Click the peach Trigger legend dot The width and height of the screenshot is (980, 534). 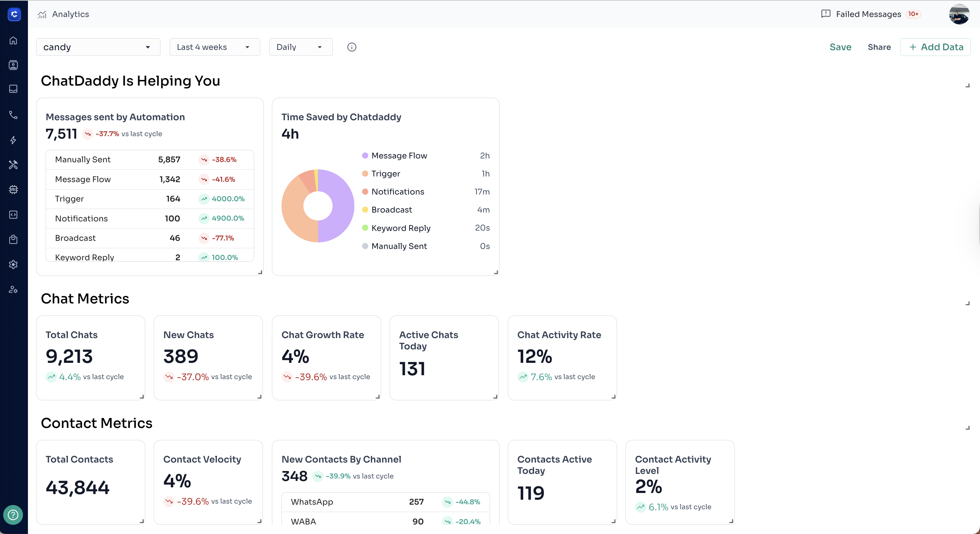[x=365, y=174]
